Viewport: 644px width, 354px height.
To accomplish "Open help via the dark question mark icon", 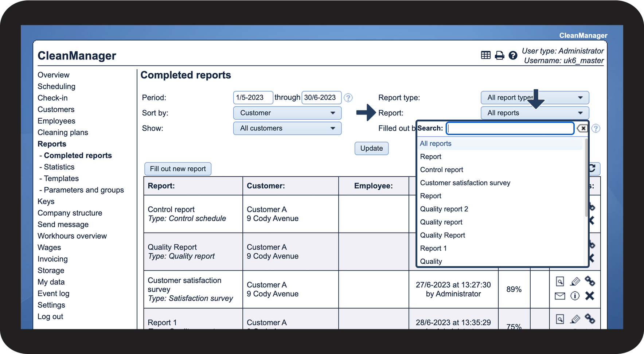I will (x=513, y=55).
